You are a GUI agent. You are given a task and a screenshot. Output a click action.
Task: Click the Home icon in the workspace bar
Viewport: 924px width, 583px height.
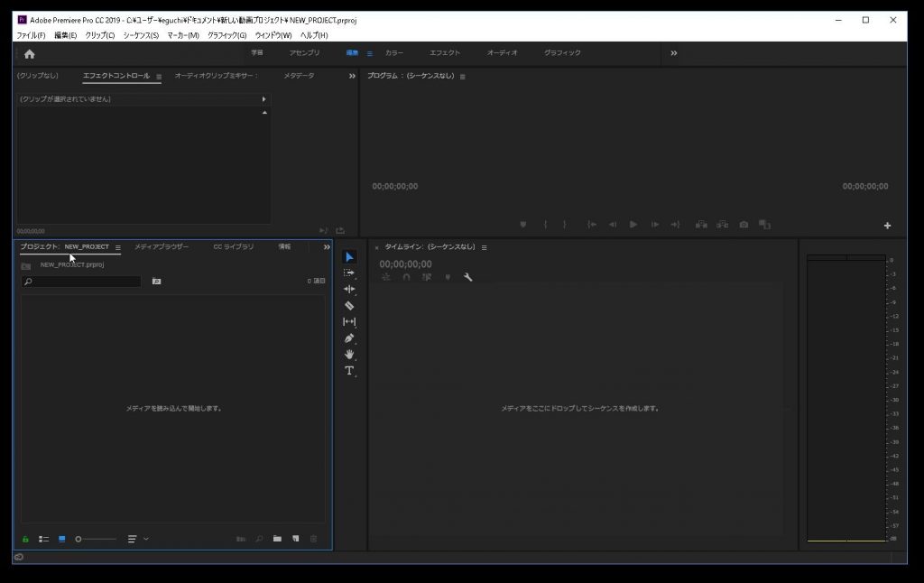pos(29,54)
